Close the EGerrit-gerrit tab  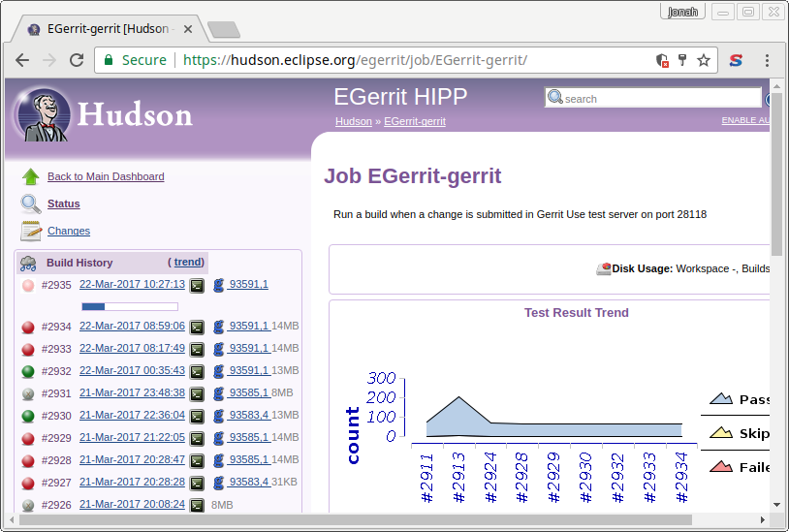tap(188, 29)
